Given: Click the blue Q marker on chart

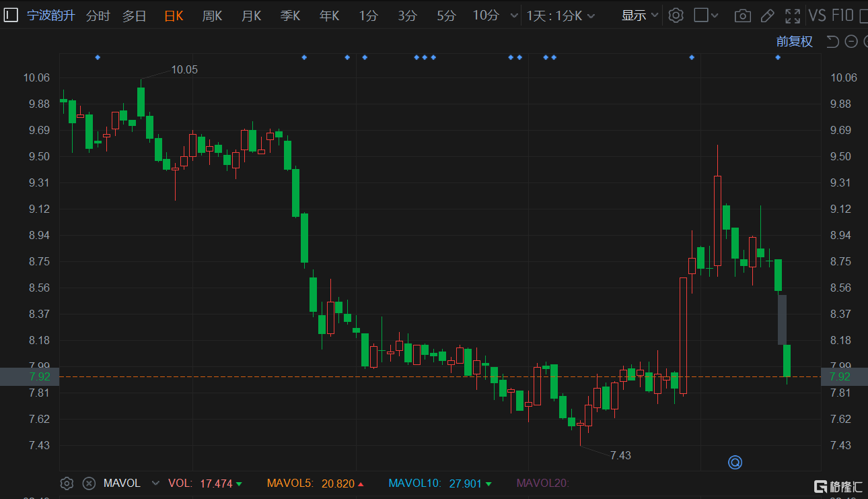Looking at the screenshot, I should (735, 462).
